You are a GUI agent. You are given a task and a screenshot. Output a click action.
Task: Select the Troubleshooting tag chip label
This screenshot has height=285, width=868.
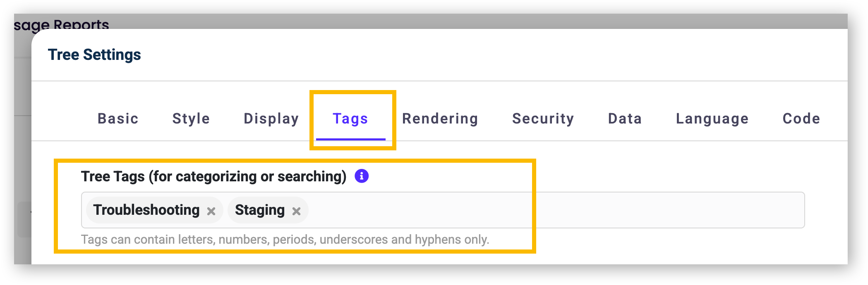click(146, 210)
